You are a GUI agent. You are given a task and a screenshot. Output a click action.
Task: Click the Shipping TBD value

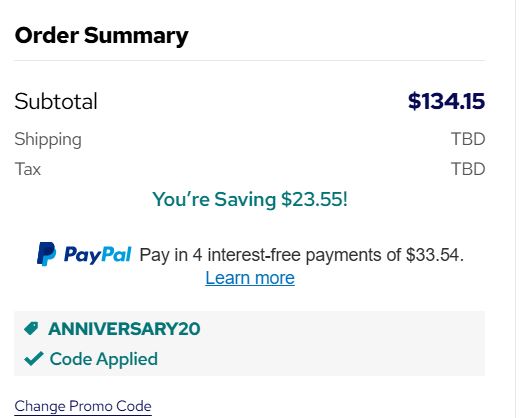468,139
